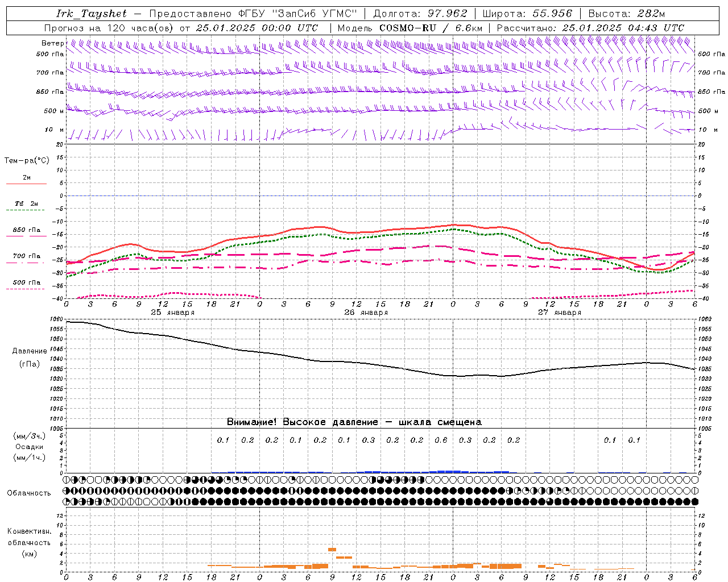The width and height of the screenshot is (728, 582).
Task: Click the (мм/1ч.) precipitation unit label
Action: tap(30, 458)
